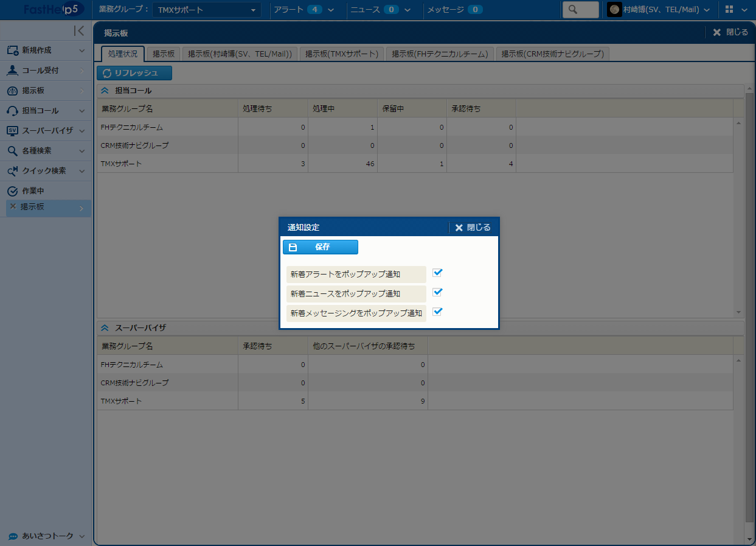
Task: Open コール受付 from the sidebar
Action: point(40,71)
